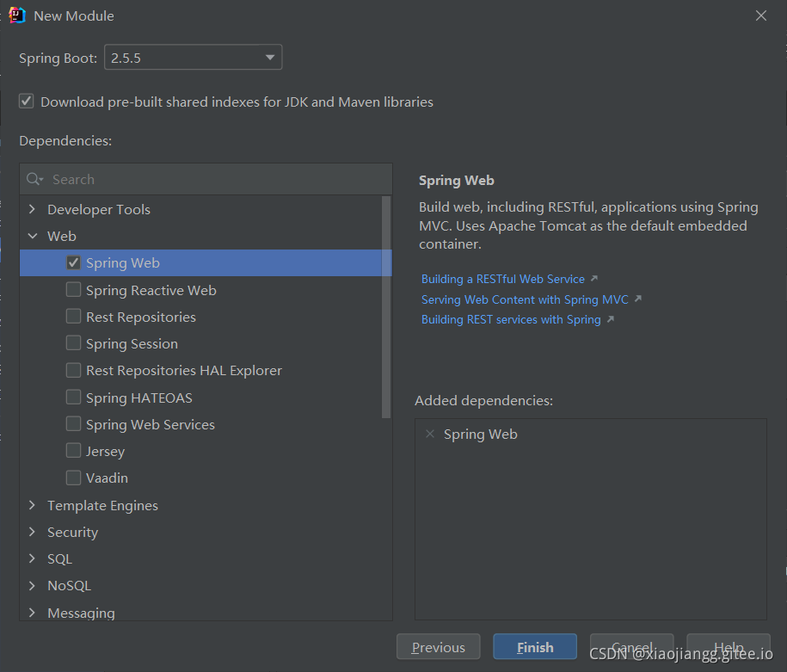Select the Spring HATEOAS row label
The image size is (787, 672).
pos(139,398)
